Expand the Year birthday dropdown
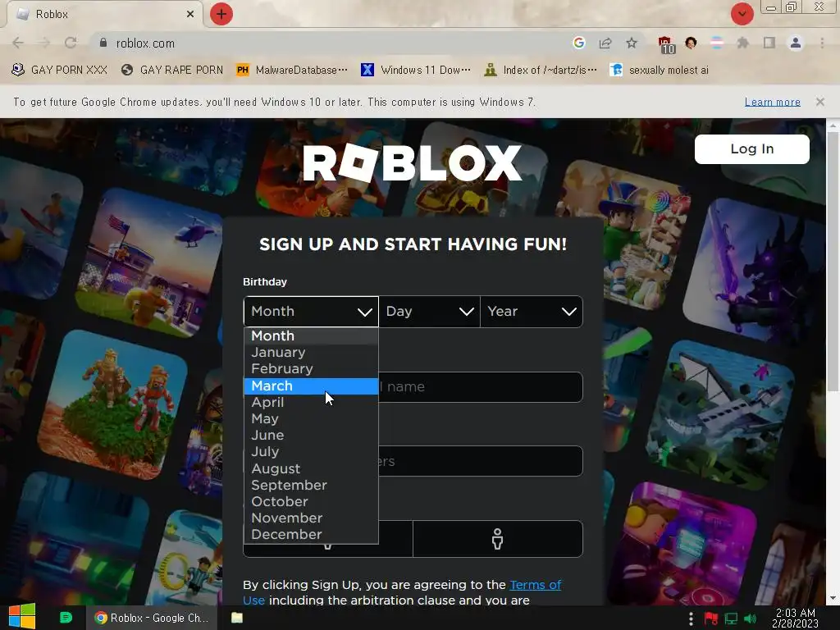Viewport: 840px width, 630px height. pyautogui.click(x=532, y=311)
